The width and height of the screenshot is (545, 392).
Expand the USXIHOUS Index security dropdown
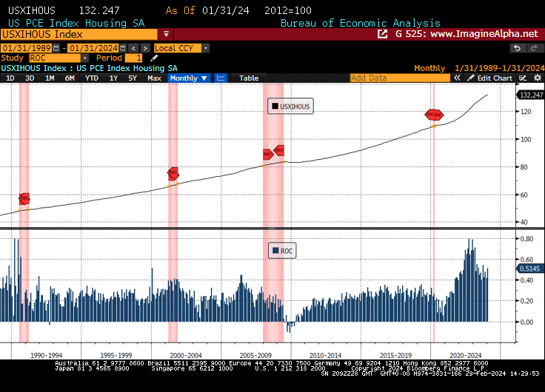coord(166,34)
